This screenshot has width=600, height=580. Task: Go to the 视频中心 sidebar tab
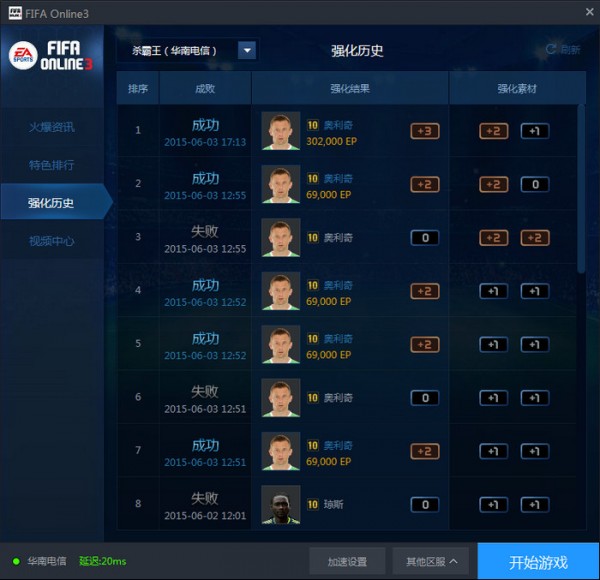pyautogui.click(x=52, y=241)
